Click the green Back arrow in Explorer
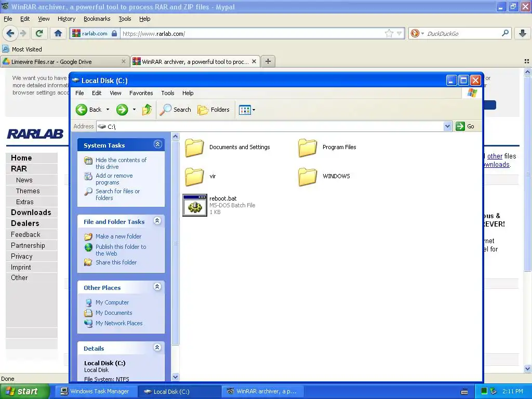The image size is (532, 399). [x=82, y=110]
